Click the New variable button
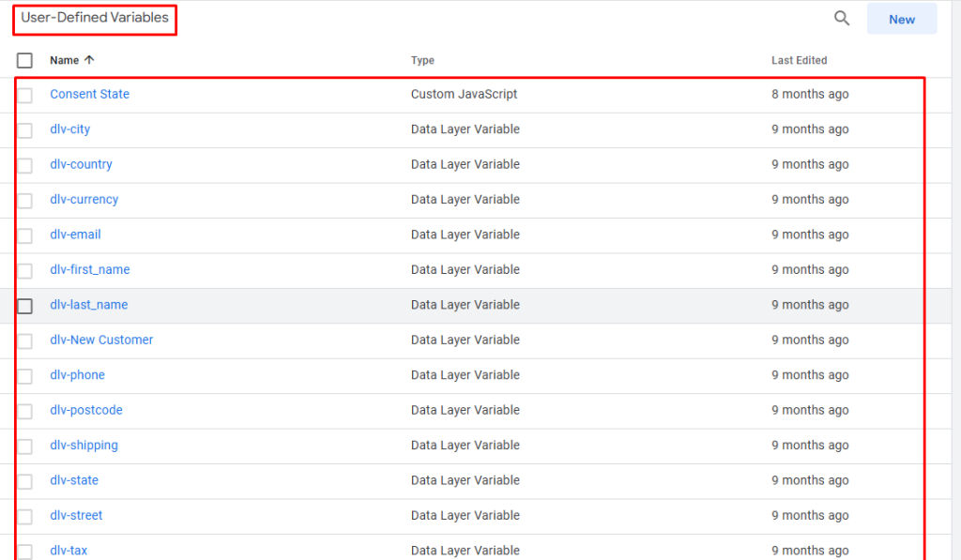This screenshot has height=560, width=961. [901, 19]
